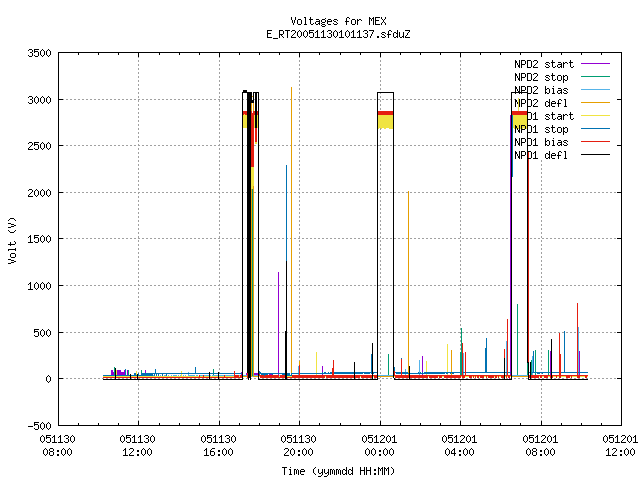Select the 'NPD1 bias' legend label

click(541, 142)
